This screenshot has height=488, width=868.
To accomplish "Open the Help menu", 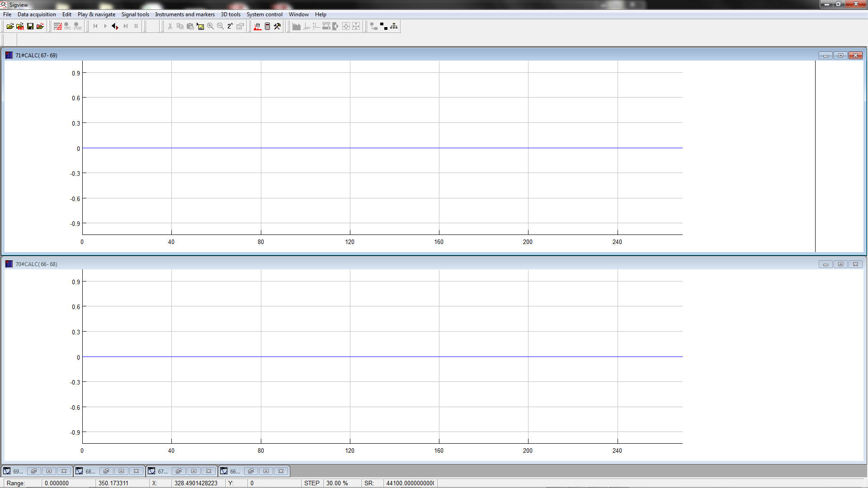I will [x=321, y=14].
